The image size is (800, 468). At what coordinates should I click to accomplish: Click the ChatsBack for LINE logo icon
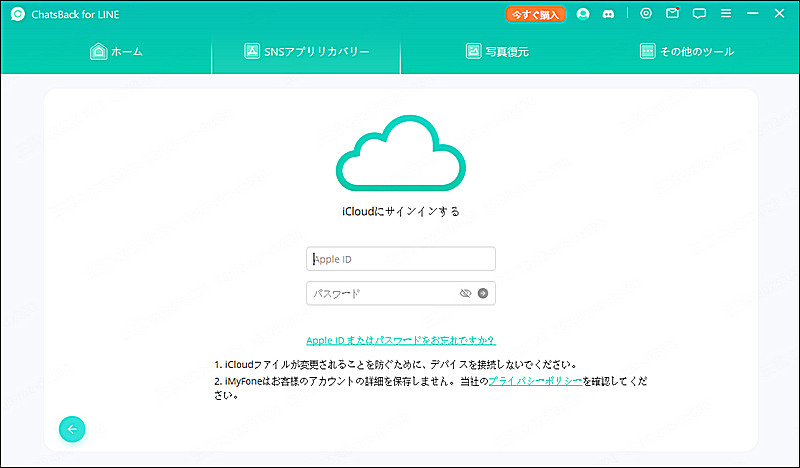pos(17,14)
